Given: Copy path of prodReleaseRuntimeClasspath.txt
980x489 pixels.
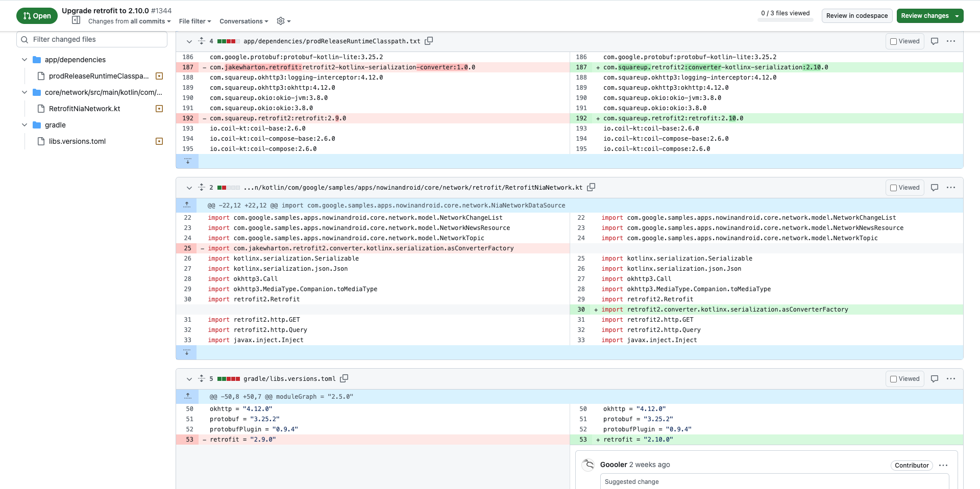Looking at the screenshot, I should 429,41.
